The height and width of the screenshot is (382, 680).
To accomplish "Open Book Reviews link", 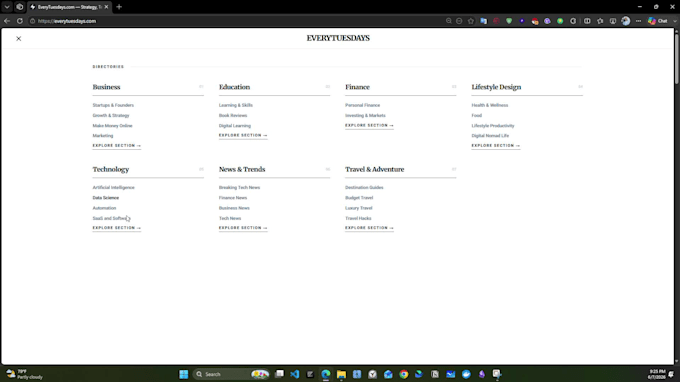I will tap(233, 116).
